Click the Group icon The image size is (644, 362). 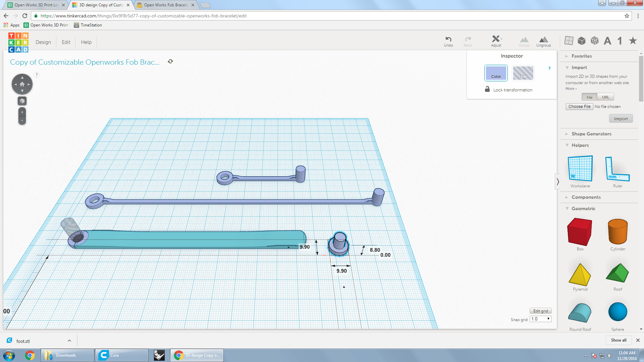click(524, 42)
